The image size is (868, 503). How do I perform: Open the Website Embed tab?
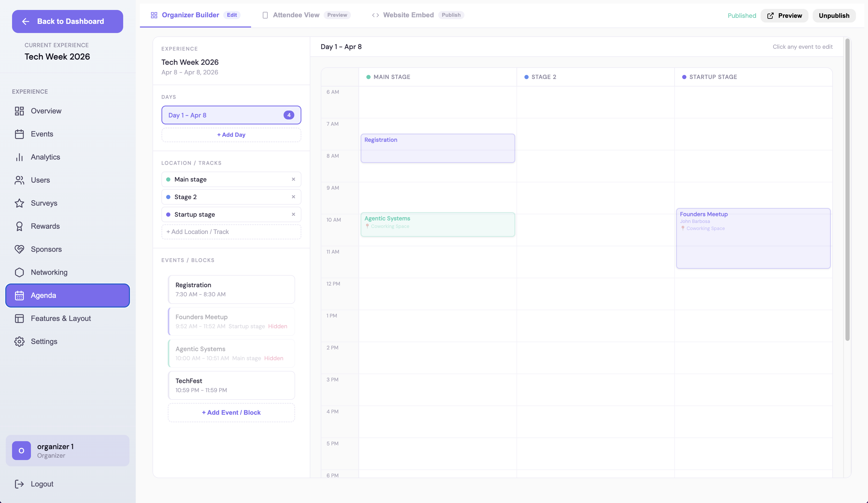[408, 15]
